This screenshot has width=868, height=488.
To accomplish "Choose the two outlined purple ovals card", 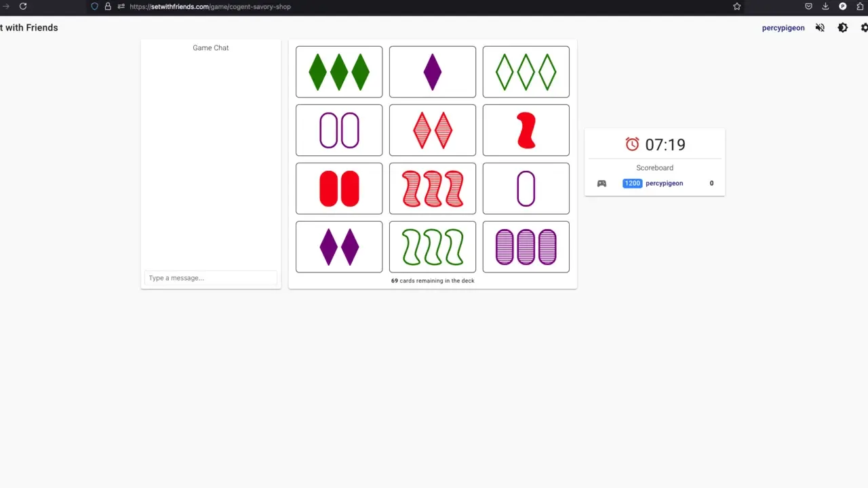I will [x=339, y=130].
